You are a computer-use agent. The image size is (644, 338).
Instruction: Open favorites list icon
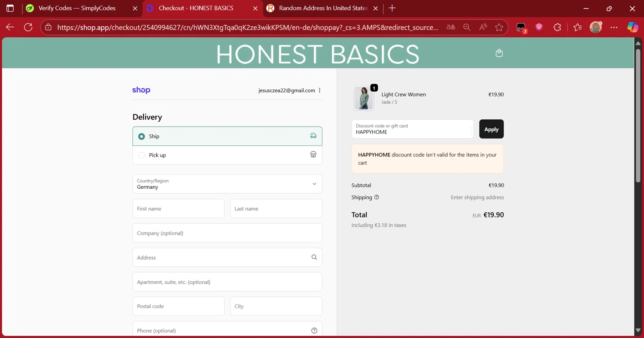click(x=577, y=27)
